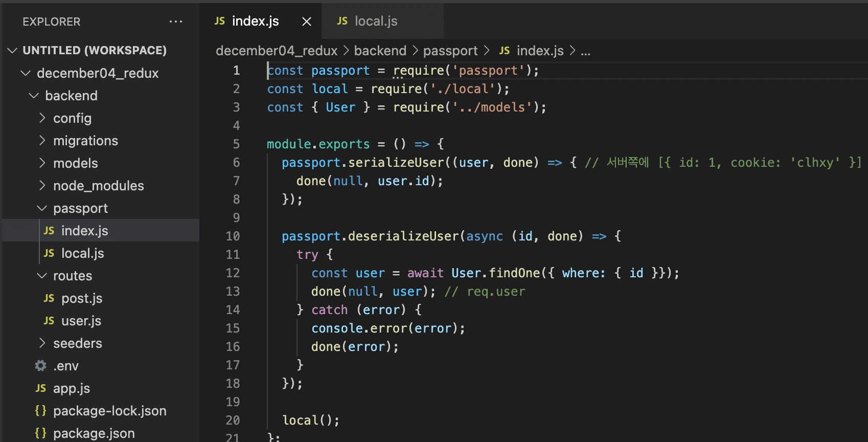The height and width of the screenshot is (442, 868).
Task: Open local.js under passport folder
Action: [83, 253]
